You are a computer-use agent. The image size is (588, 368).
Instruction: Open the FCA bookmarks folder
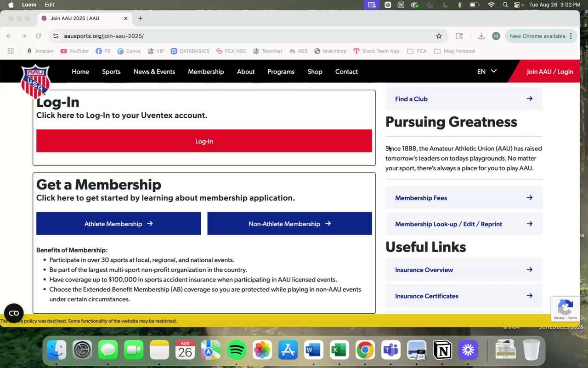pos(417,51)
